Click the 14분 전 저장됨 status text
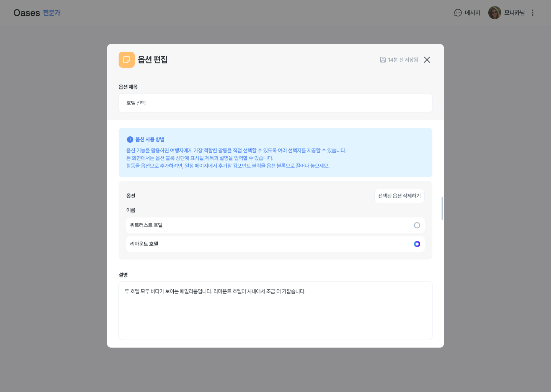The width and height of the screenshot is (551, 392). [x=403, y=60]
